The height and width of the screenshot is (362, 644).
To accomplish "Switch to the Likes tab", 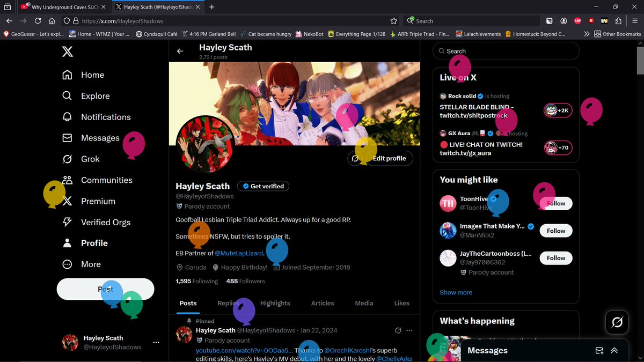I will click(401, 303).
